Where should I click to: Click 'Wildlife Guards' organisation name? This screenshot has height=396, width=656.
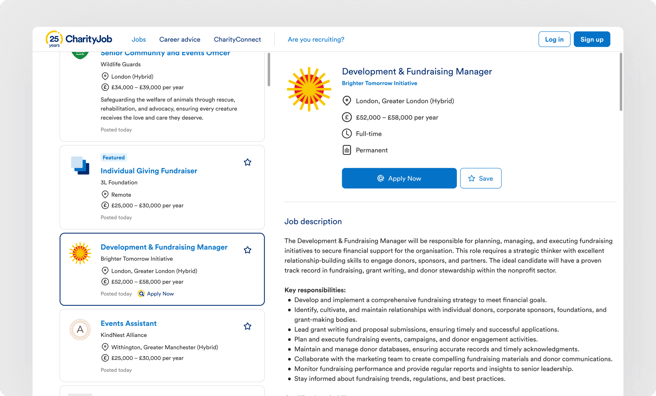[x=120, y=64]
